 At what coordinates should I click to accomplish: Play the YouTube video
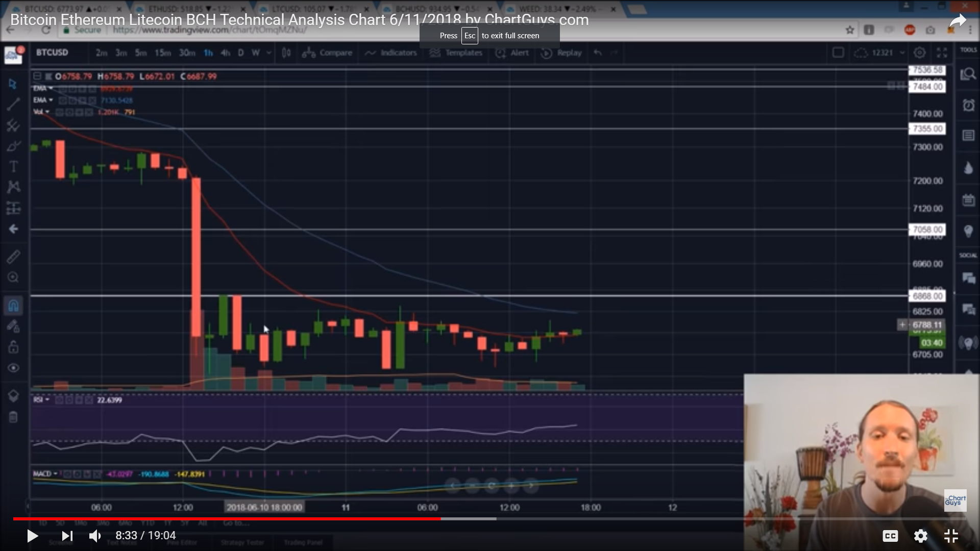coord(32,536)
